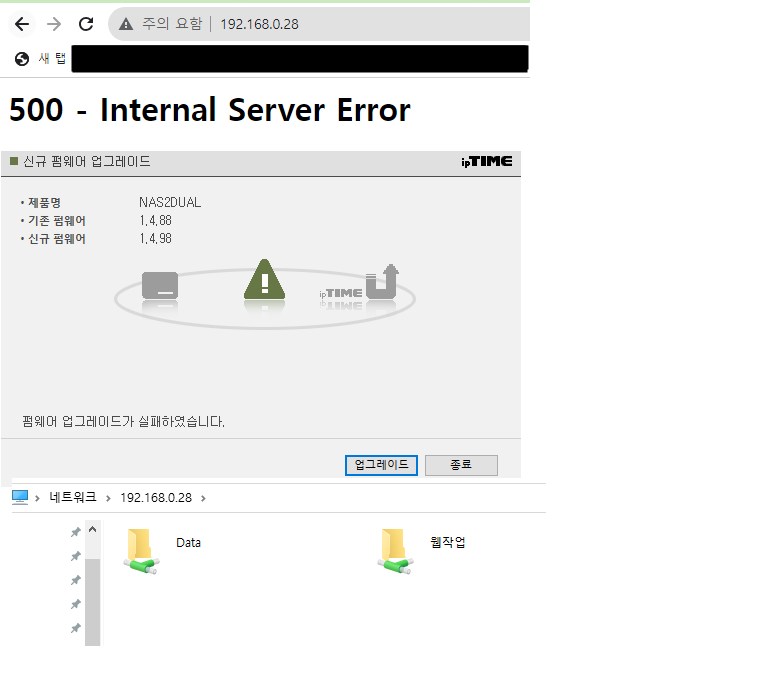This screenshot has height=690, width=770.
Task: Select the Data folder label
Action: (189, 543)
